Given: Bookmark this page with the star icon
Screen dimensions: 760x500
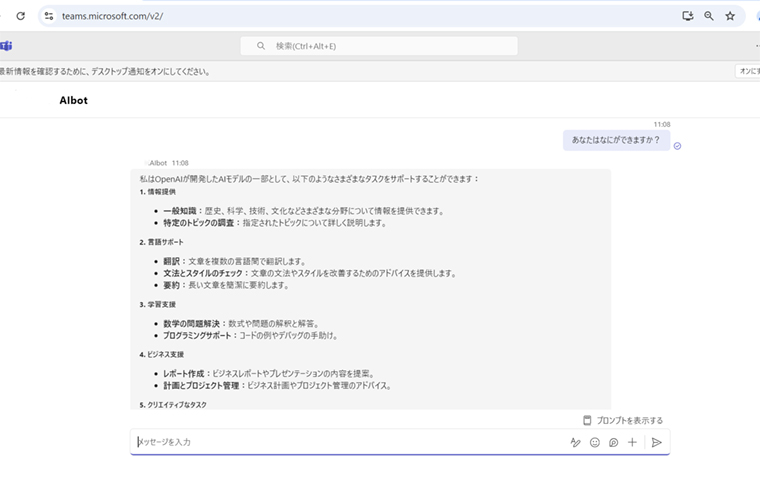Looking at the screenshot, I should click(x=730, y=16).
